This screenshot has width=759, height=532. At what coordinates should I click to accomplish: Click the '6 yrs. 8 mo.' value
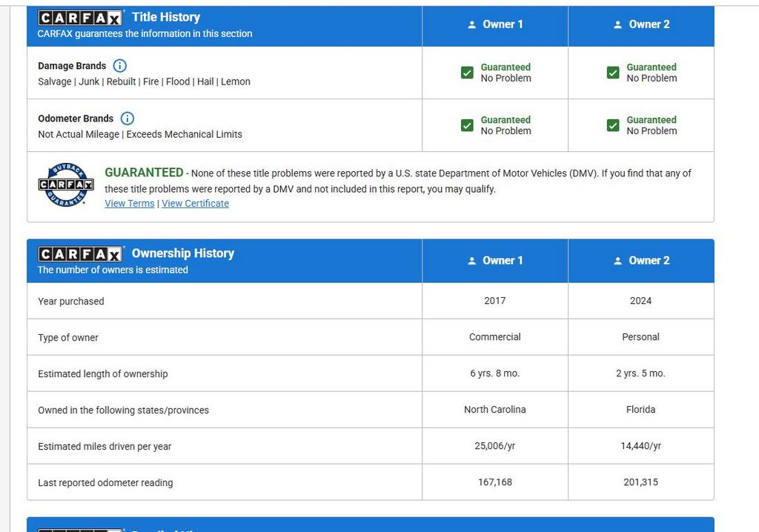pos(494,373)
